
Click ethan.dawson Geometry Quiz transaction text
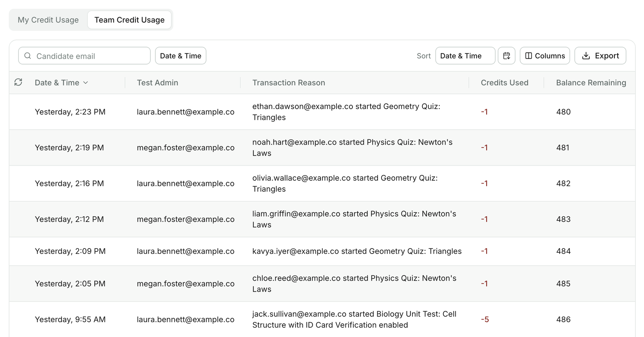point(346,112)
